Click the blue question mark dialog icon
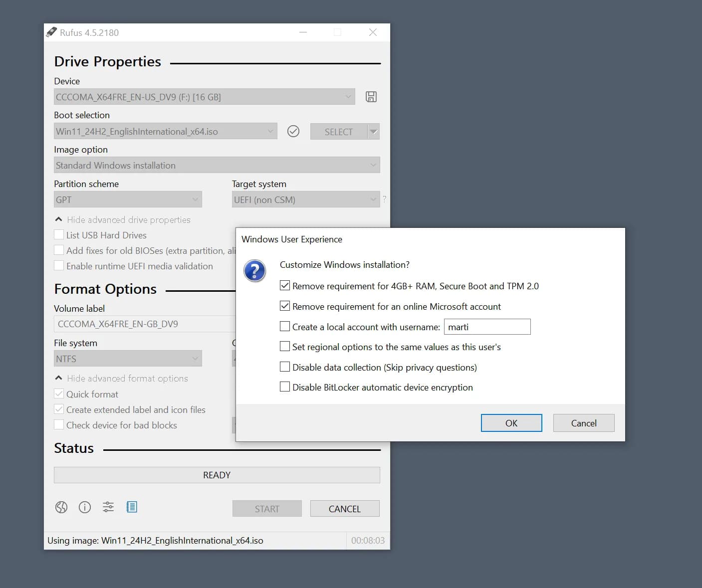702x588 pixels. [254, 271]
